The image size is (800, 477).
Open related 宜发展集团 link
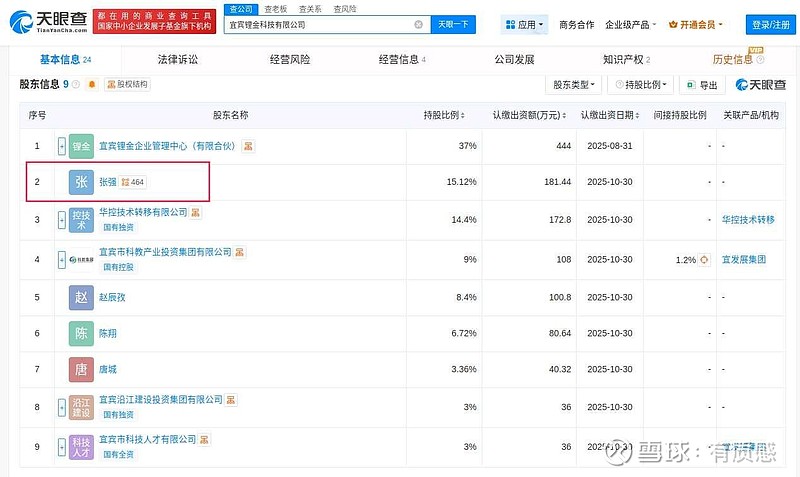(x=744, y=260)
